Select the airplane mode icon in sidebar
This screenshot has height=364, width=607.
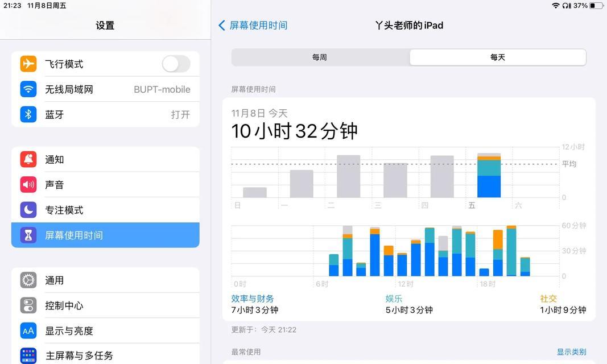click(28, 64)
